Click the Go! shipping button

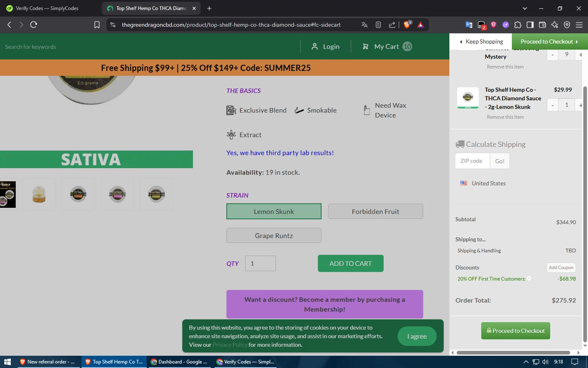click(499, 161)
